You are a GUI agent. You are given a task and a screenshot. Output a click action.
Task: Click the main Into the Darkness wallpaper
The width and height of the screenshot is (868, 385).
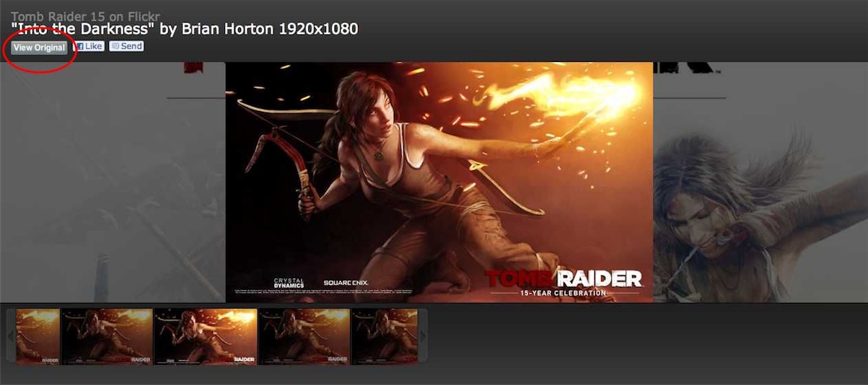click(439, 180)
